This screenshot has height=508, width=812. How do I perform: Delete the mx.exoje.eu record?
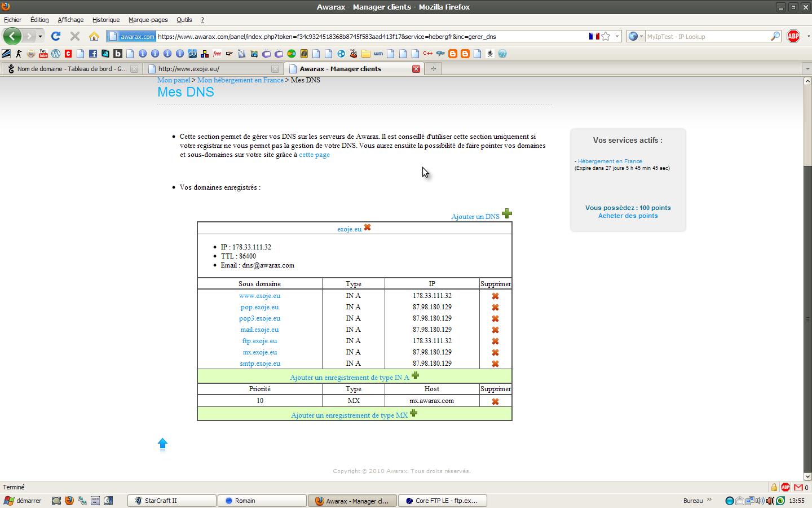pos(495,352)
